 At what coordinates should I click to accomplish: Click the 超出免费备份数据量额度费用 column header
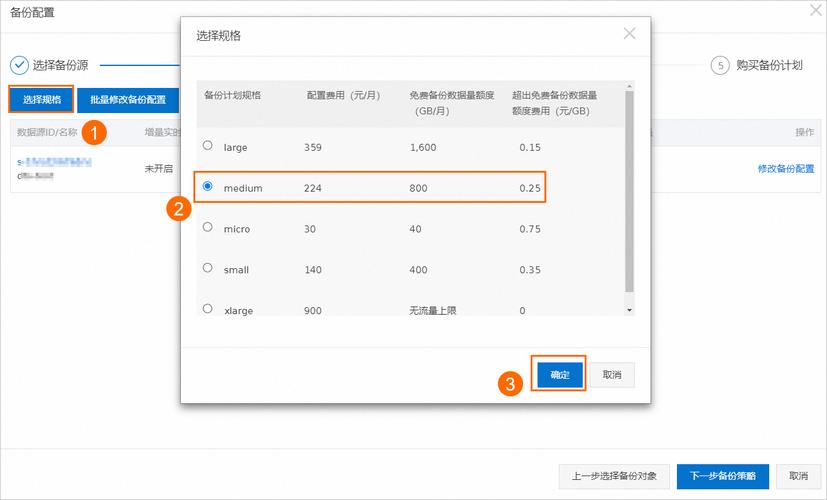pos(554,103)
